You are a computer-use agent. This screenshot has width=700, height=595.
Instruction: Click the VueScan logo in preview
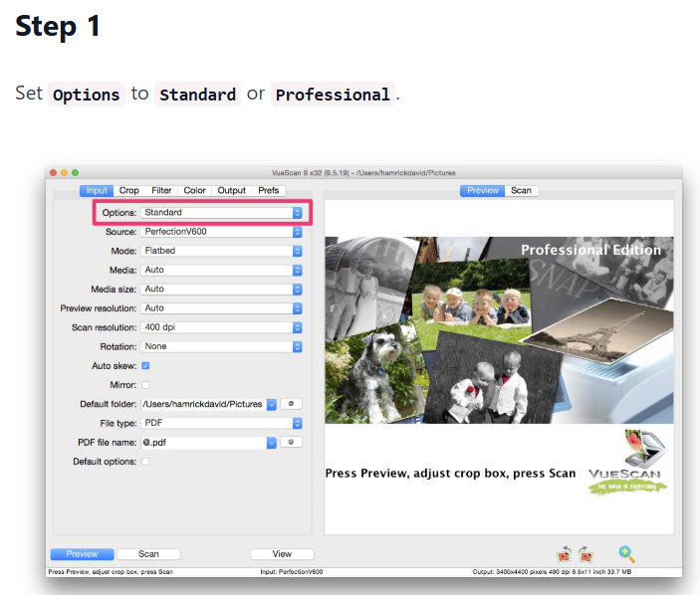[626, 463]
